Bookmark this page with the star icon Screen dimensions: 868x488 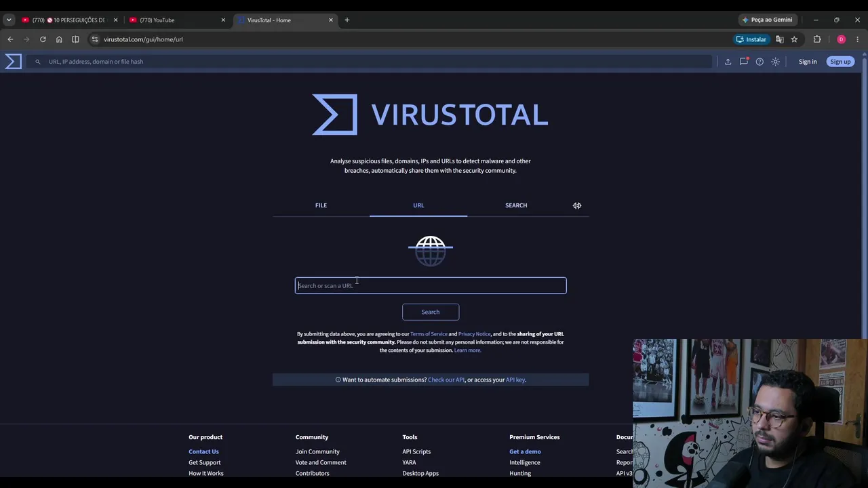click(x=794, y=39)
